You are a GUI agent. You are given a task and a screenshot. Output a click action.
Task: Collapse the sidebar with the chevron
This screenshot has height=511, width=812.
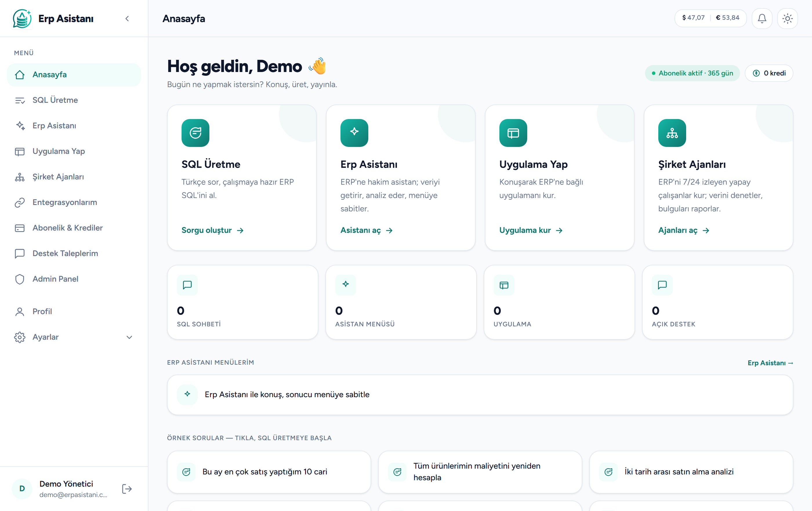pos(127,19)
